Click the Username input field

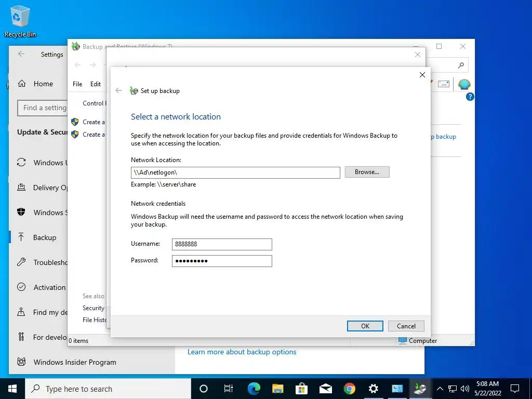pyautogui.click(x=222, y=244)
